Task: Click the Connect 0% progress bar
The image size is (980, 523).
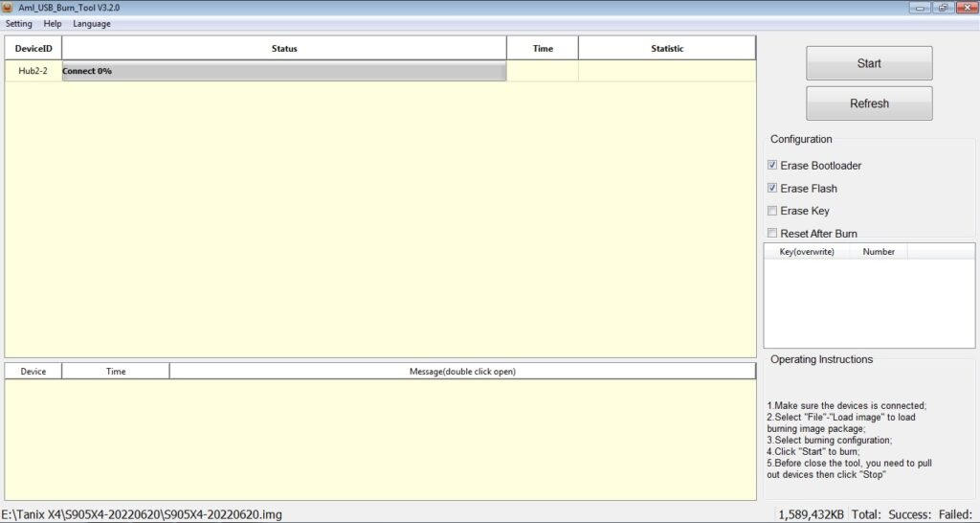Action: [x=283, y=71]
